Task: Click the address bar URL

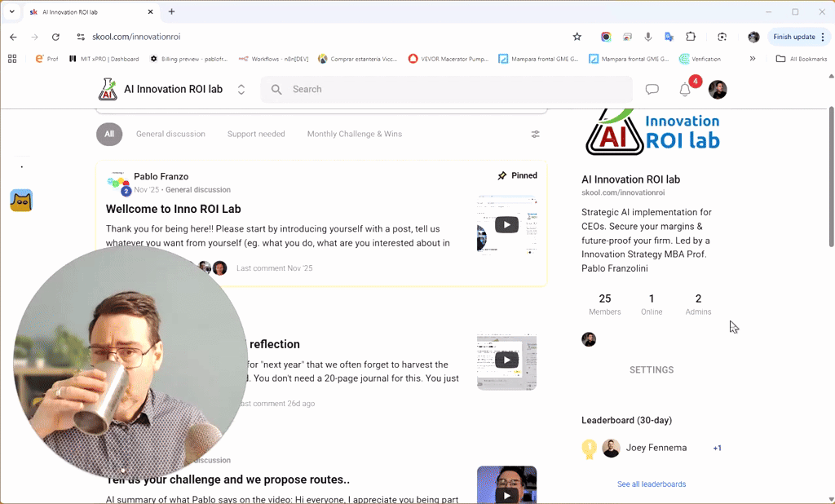Action: 136,37
